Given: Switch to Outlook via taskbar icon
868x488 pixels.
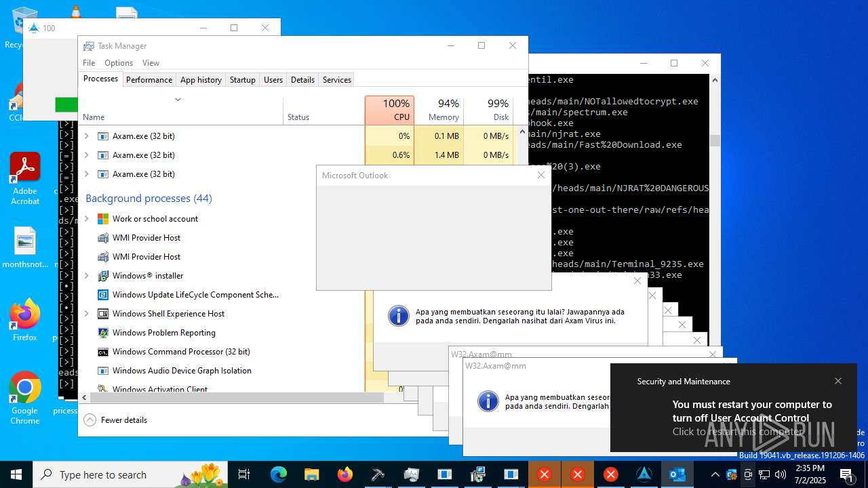Looking at the screenshot, I should [677, 474].
